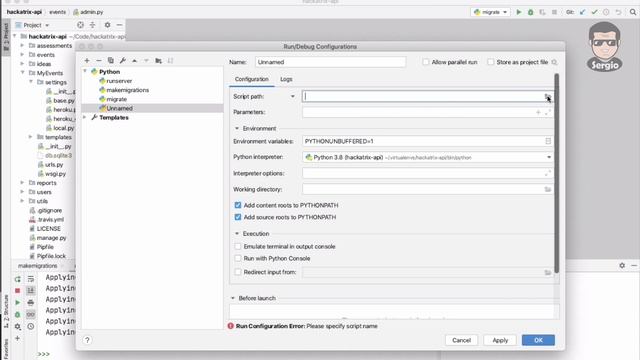This screenshot has height=360, width=640.
Task: Copy configuration icon in dialog toolbar
Action: [111, 60]
